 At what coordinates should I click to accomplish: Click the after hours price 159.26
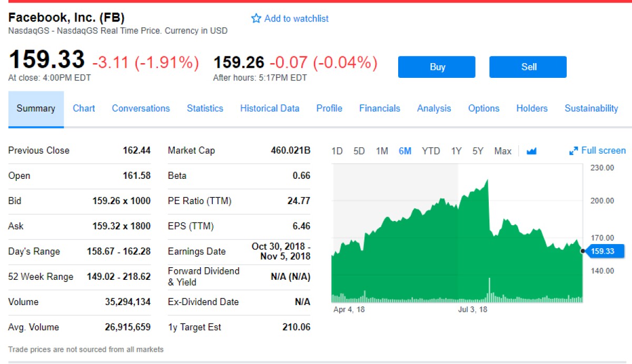point(239,63)
